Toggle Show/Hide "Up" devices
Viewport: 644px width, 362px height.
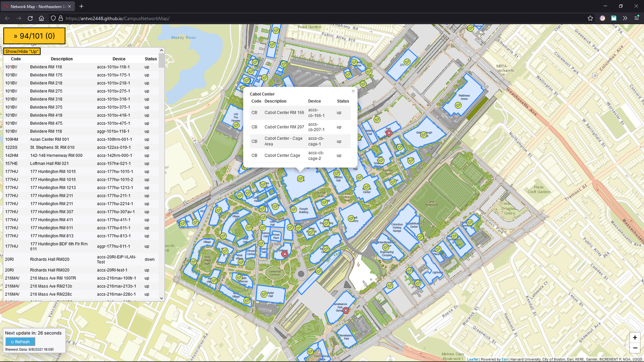(x=22, y=51)
